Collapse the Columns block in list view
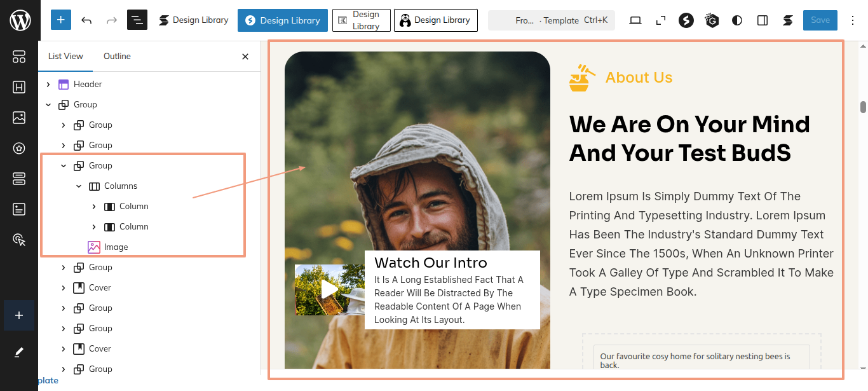The height and width of the screenshot is (391, 868). (x=79, y=186)
